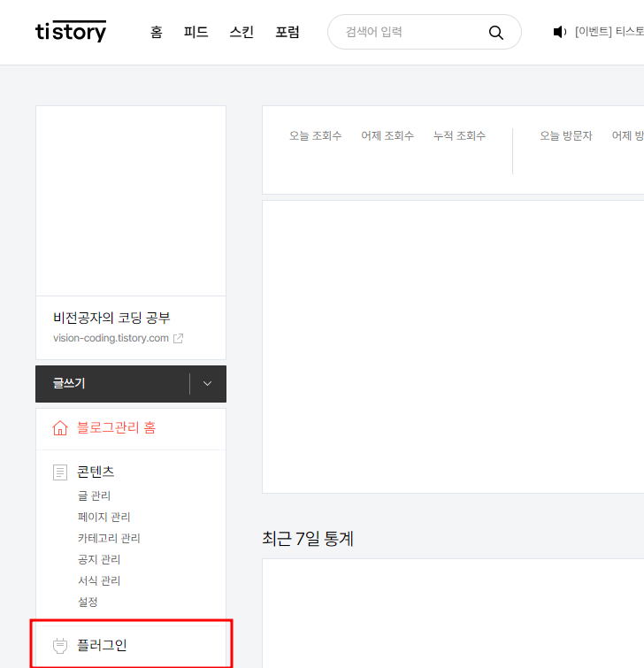The height and width of the screenshot is (668, 644).
Task: Open 공지 관리
Action: tap(99, 560)
